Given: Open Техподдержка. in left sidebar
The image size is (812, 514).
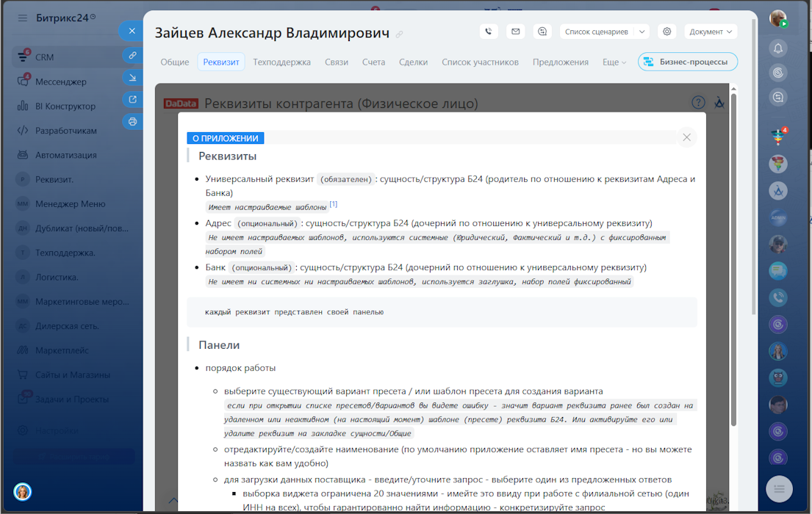Looking at the screenshot, I should (x=65, y=253).
